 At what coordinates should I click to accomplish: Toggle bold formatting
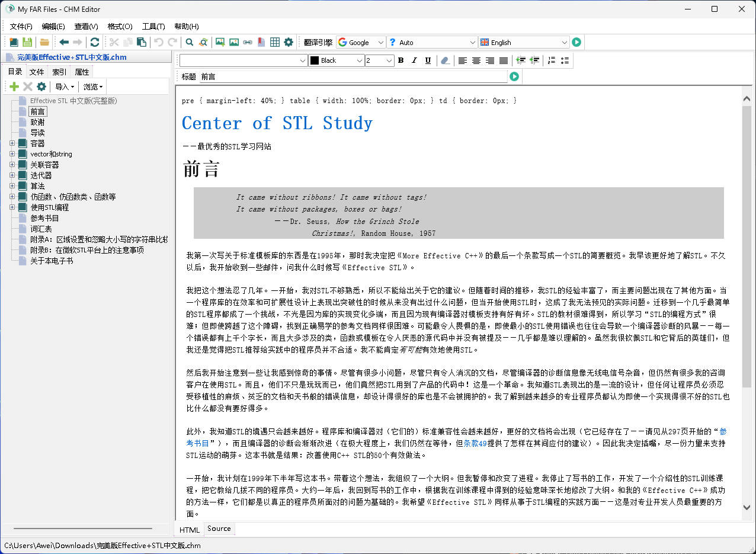click(401, 60)
